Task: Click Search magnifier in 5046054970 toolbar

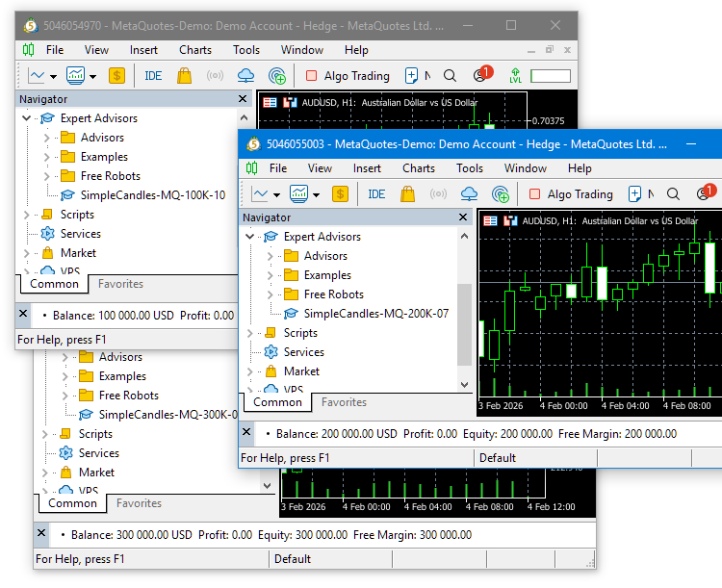Action: click(450, 75)
